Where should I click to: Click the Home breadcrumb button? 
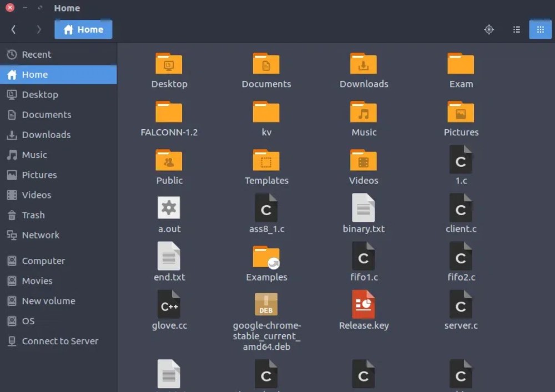[x=83, y=29]
